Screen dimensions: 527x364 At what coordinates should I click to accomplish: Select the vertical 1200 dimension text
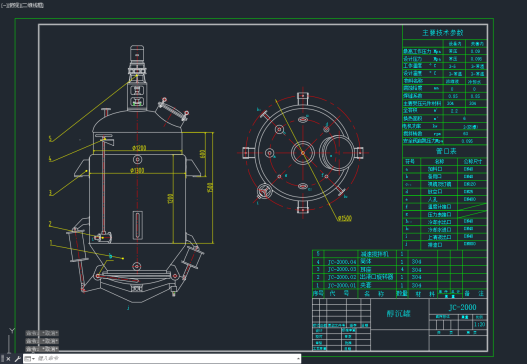coord(171,198)
